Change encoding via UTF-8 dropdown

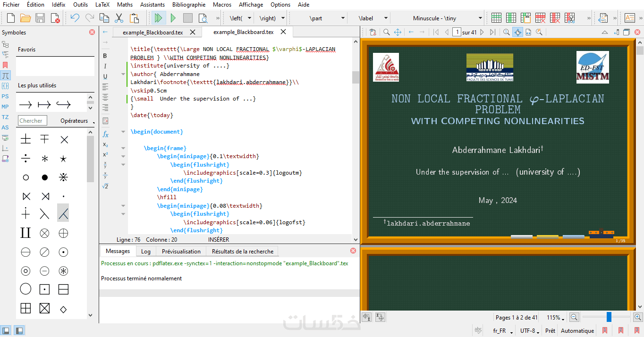pyautogui.click(x=529, y=330)
